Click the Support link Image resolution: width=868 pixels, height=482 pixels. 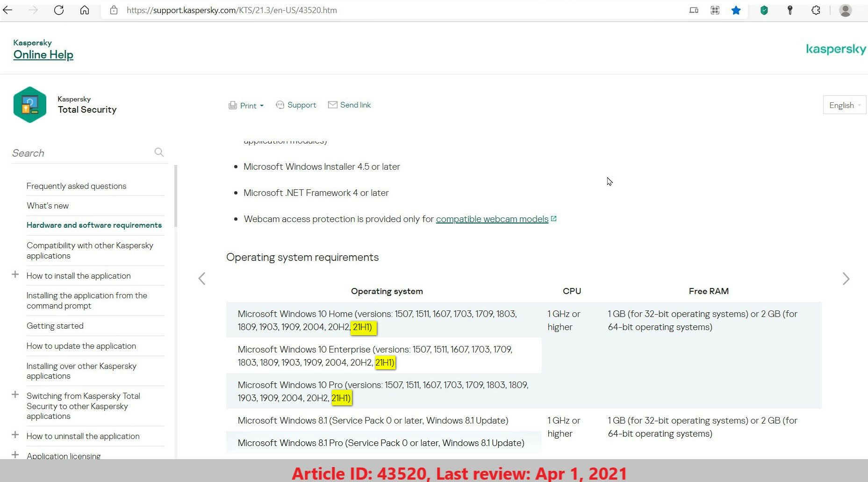click(x=301, y=105)
